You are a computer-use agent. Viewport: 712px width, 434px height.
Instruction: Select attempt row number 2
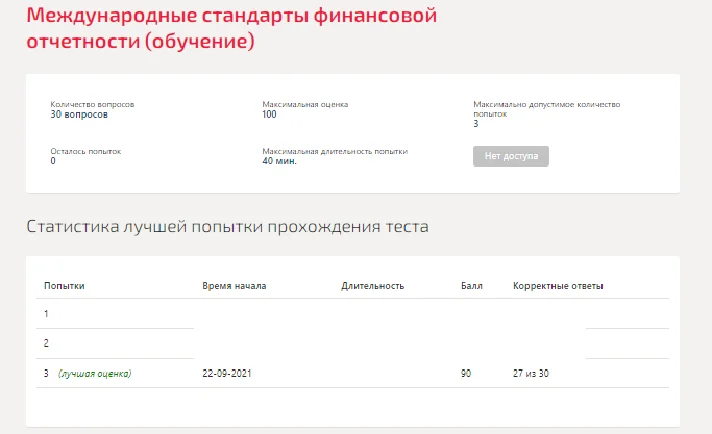coord(352,343)
